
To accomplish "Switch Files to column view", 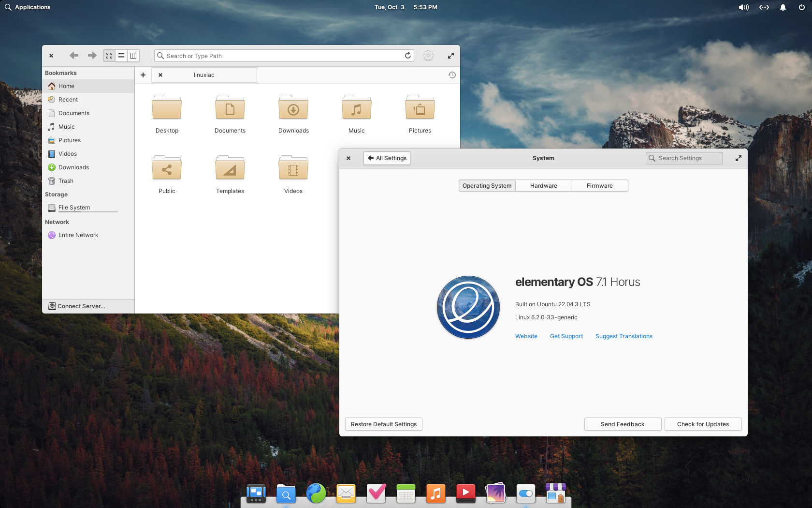I will [133, 56].
